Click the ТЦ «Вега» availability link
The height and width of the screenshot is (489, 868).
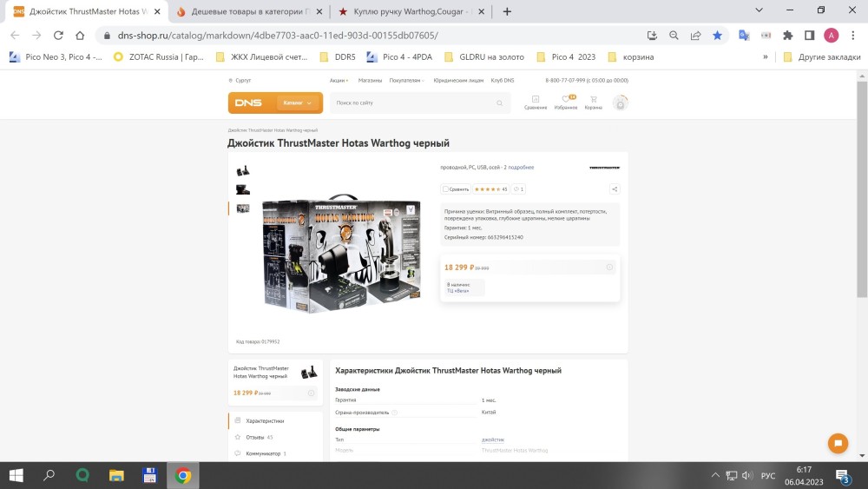pos(457,291)
